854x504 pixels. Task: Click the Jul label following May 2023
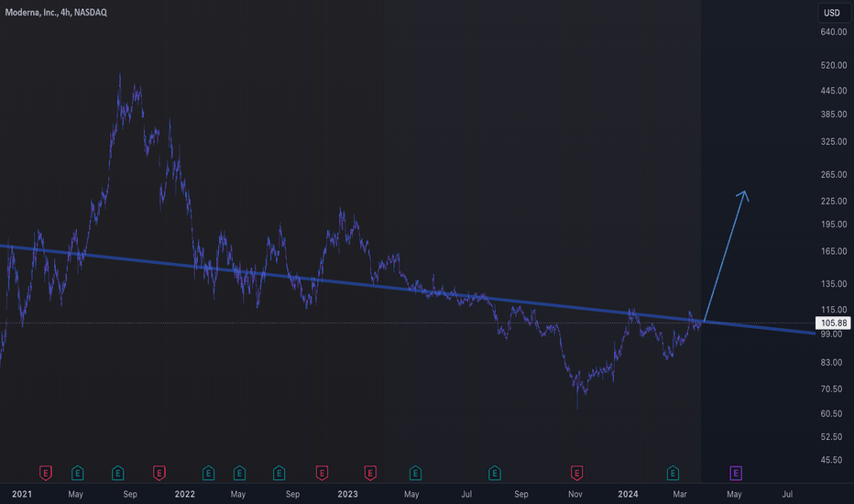466,494
